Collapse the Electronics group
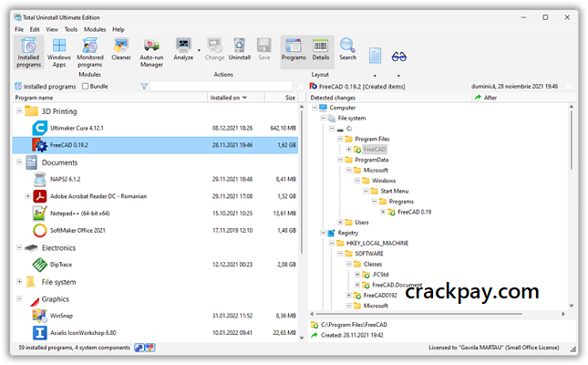The width and height of the screenshot is (588, 365). (x=19, y=247)
